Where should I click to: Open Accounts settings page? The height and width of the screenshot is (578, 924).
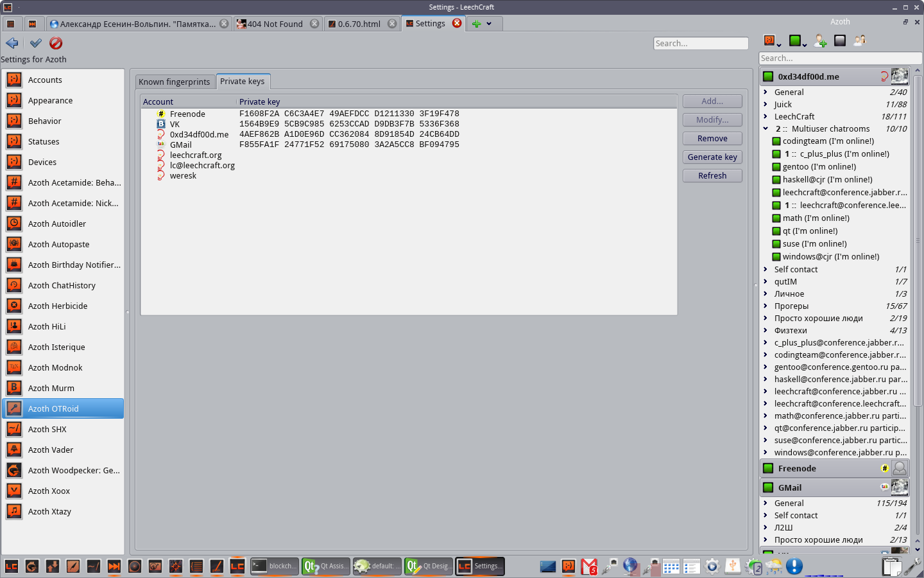coord(63,80)
